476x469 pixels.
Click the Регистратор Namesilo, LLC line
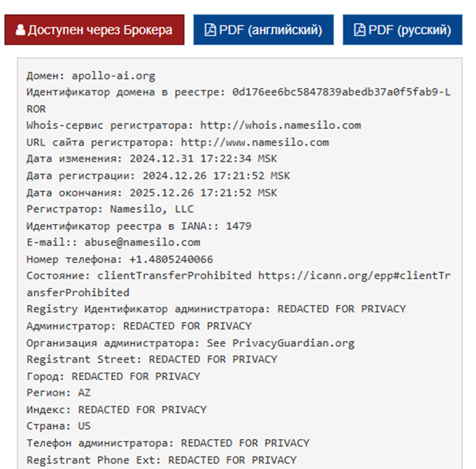click(x=110, y=209)
